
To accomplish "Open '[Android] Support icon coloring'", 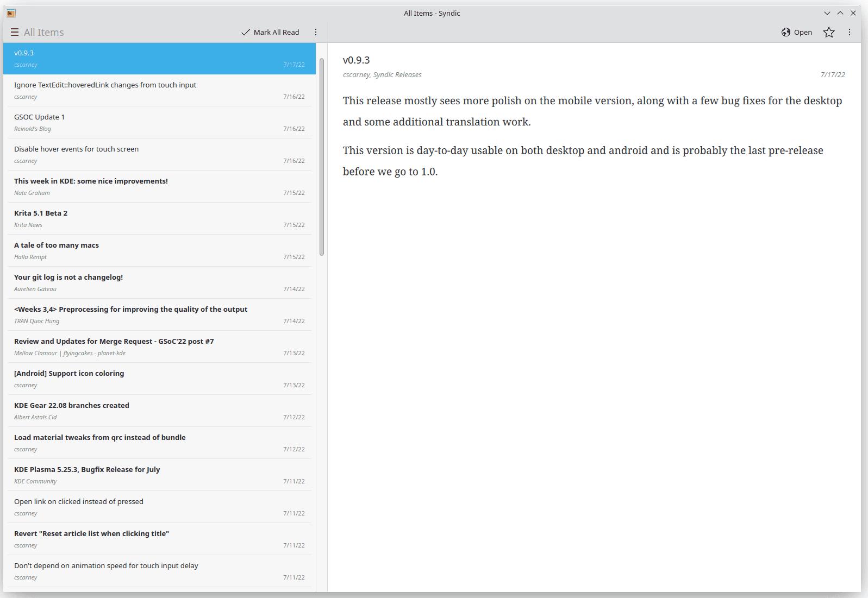I will (159, 379).
